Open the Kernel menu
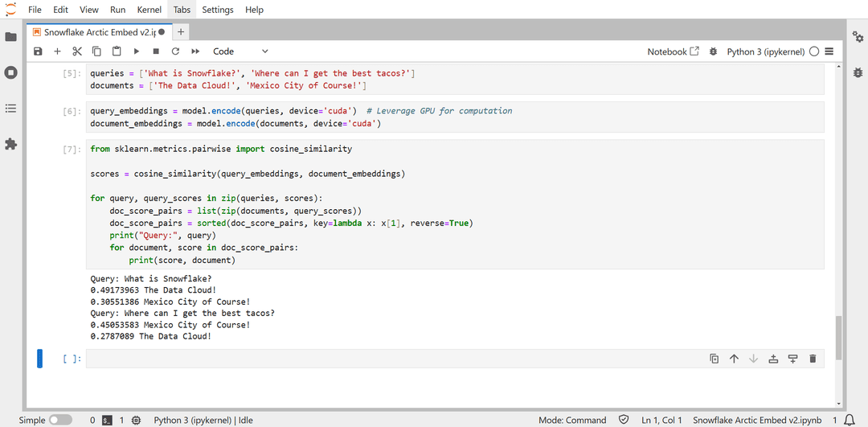 [x=149, y=10]
